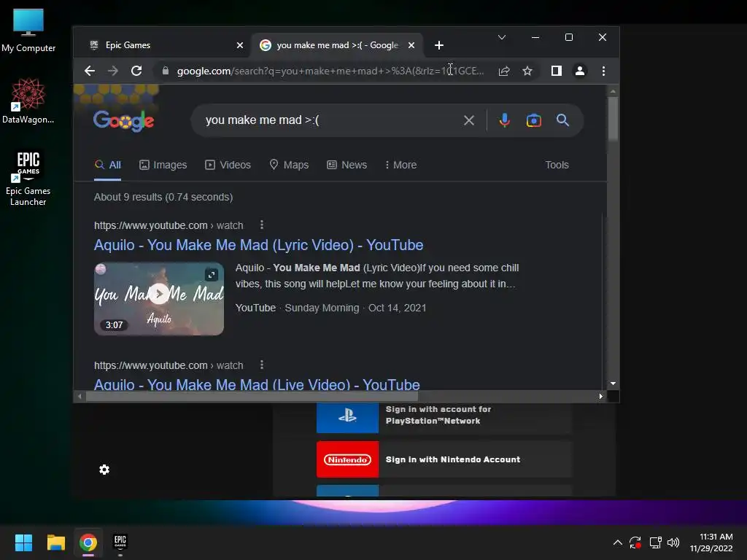This screenshot has width=747, height=560.
Task: Clear the Google search box text
Action: tap(469, 120)
